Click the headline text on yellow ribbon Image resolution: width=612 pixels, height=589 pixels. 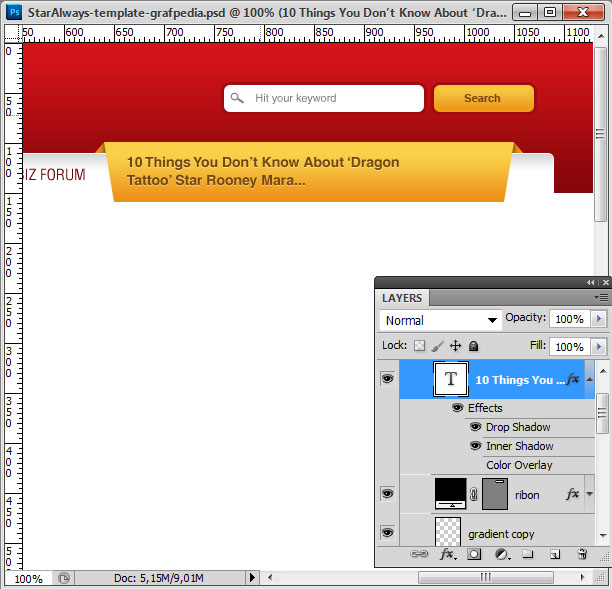tap(263, 171)
